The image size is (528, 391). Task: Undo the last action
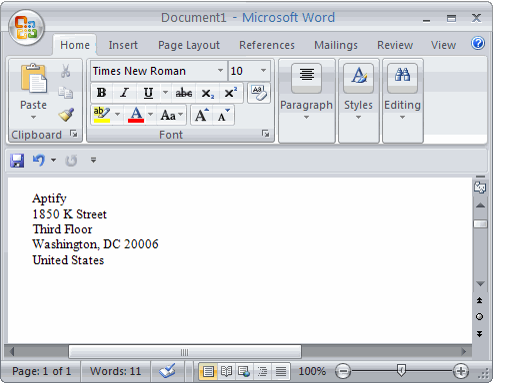tap(39, 160)
